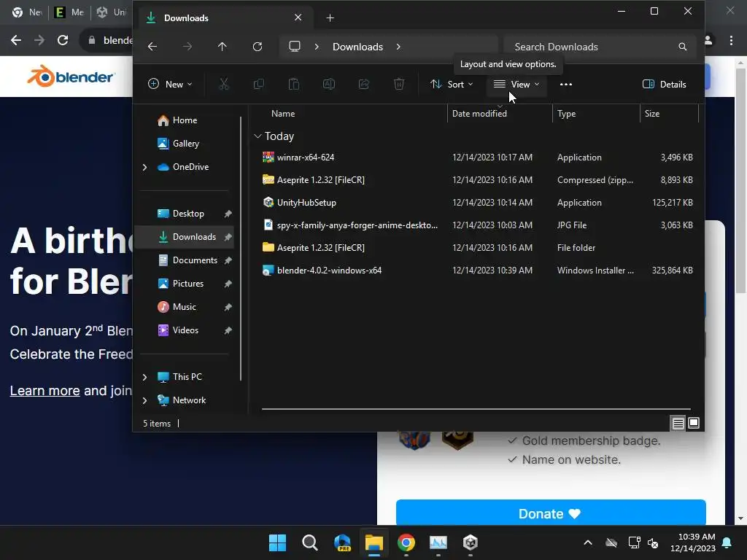
Task: Open Edge Preview from the taskbar
Action: click(x=342, y=542)
